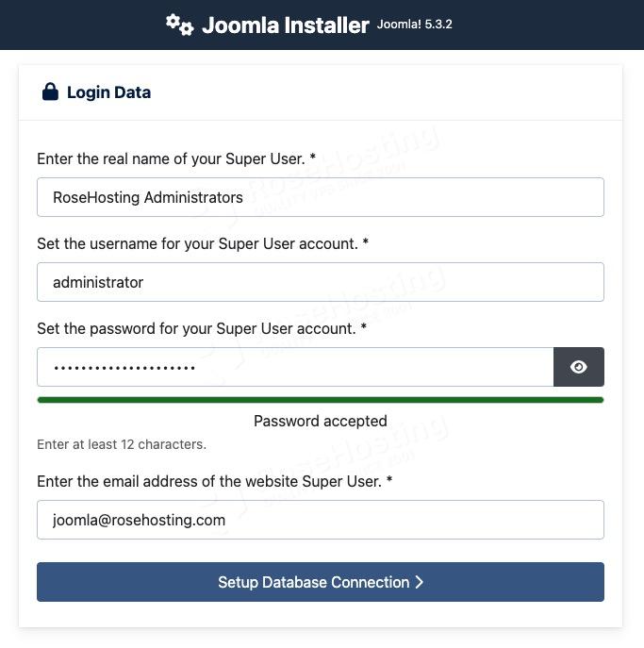The image size is (644, 648).
Task: Click the lock icon beside Login Data
Action: pyautogui.click(x=50, y=92)
